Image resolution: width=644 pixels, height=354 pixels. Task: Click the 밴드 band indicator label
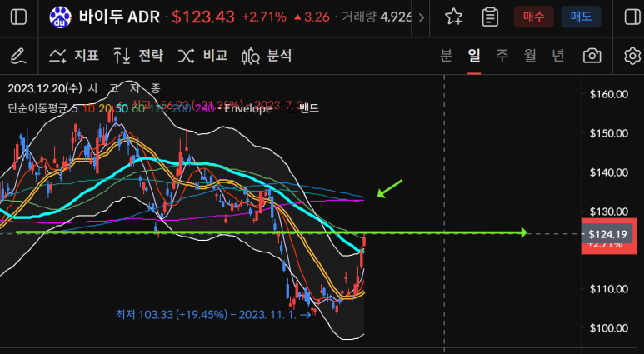309,109
